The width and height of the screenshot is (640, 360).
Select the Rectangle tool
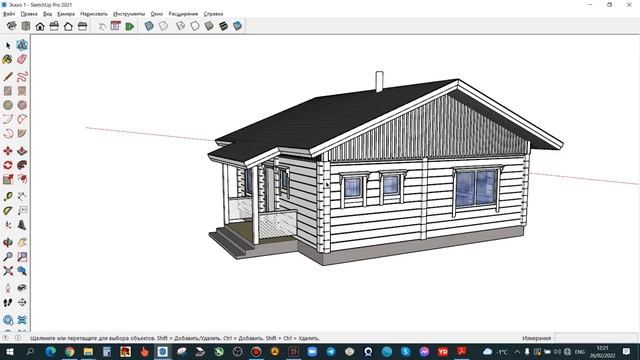(8, 91)
